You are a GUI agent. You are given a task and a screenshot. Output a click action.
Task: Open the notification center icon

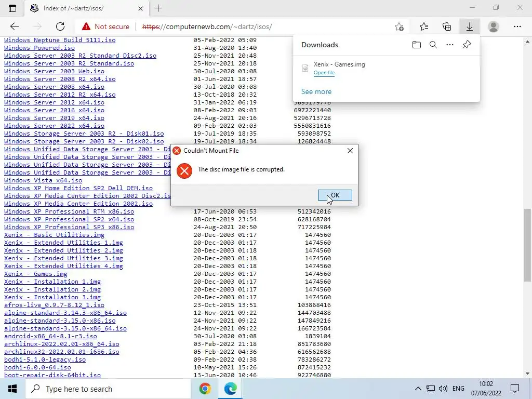click(x=515, y=389)
